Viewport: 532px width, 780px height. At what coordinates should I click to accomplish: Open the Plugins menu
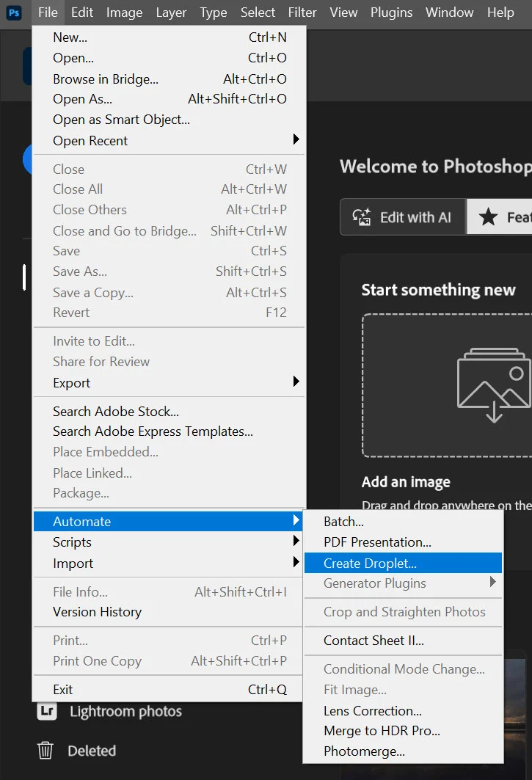(x=391, y=12)
